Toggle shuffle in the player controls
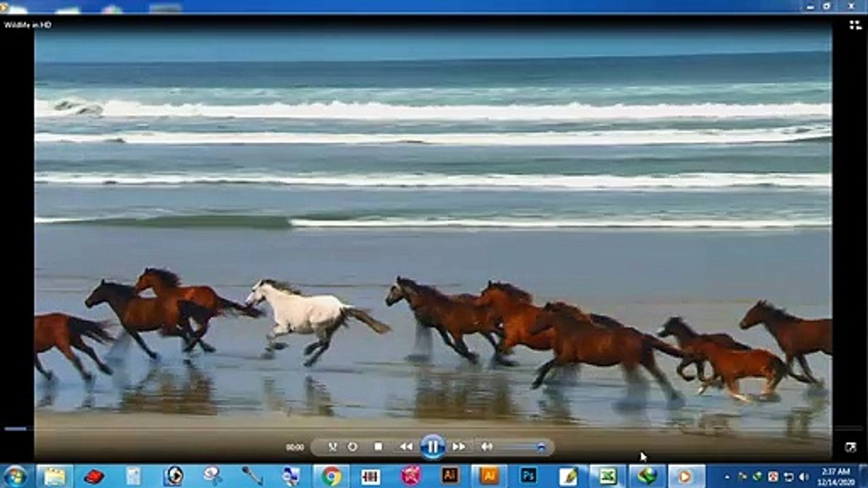 click(333, 447)
